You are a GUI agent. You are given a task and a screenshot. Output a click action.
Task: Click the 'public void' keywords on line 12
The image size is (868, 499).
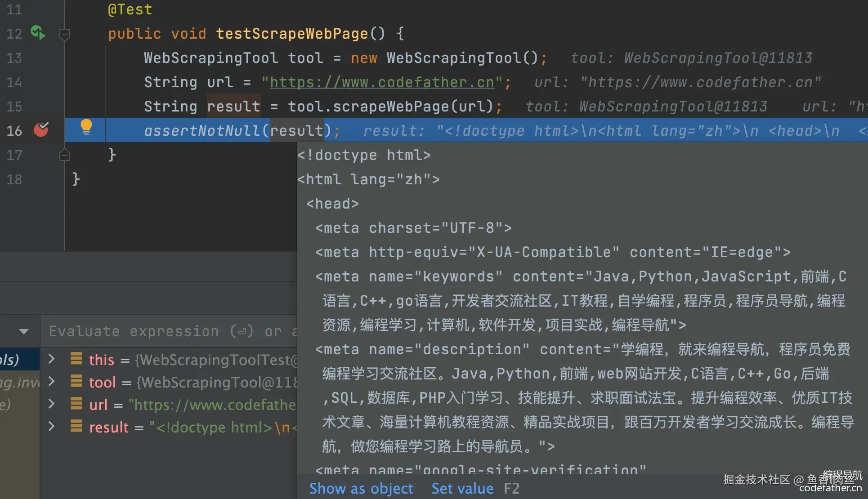157,34
